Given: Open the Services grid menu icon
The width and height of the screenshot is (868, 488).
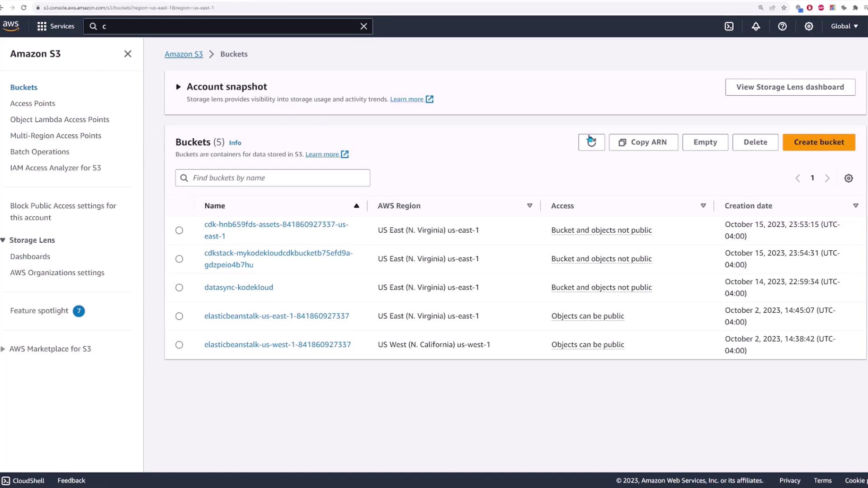Looking at the screenshot, I should (42, 26).
